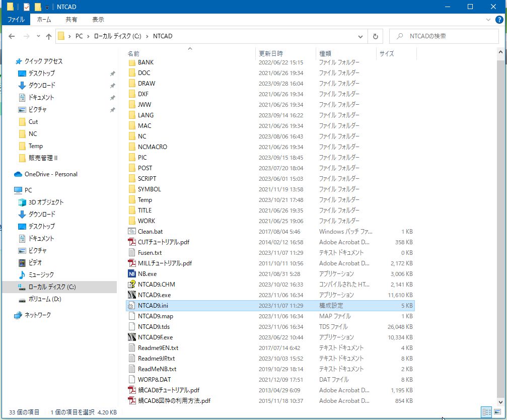Click the file list scroll up arrow
507x420 pixels.
pyautogui.click(x=500, y=52)
